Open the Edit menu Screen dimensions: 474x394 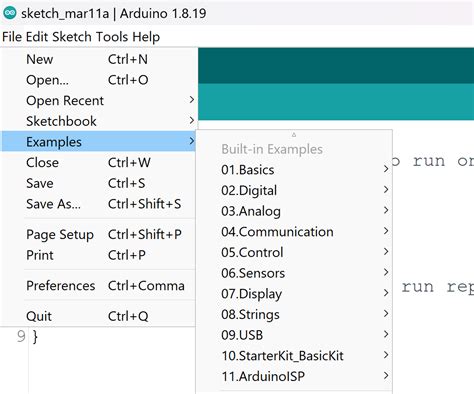[37, 37]
